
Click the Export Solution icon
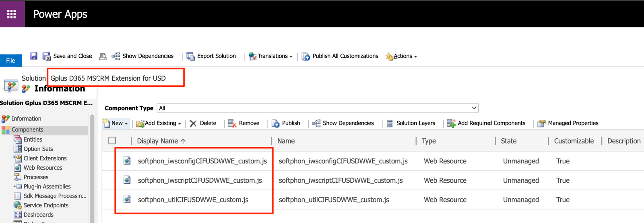pos(190,56)
